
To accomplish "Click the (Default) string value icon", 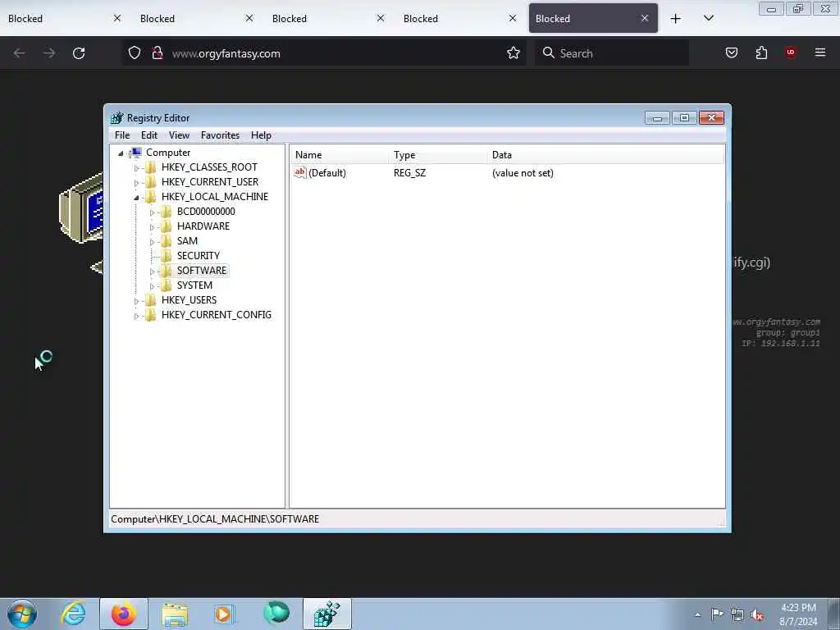I will [x=300, y=172].
